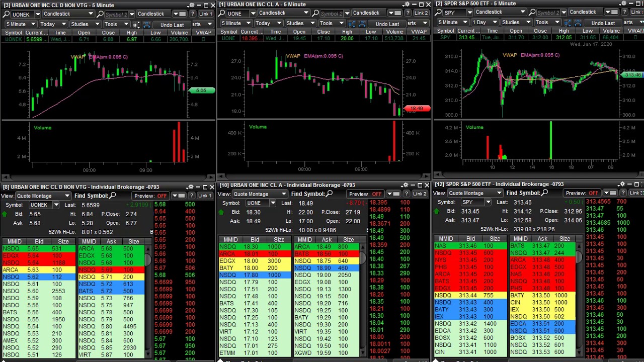Click the SPY symbol input field in chart
Screen dimensions: 644x362
coord(454,12)
